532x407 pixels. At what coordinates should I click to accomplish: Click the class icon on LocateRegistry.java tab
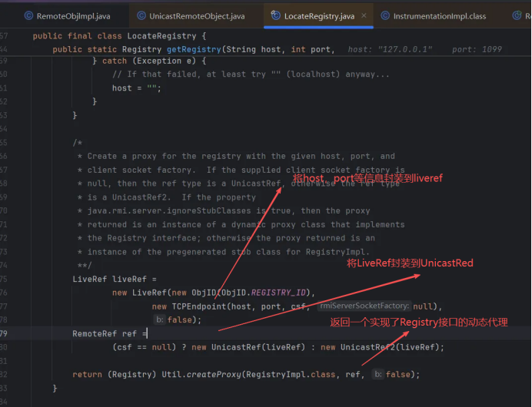coord(274,16)
